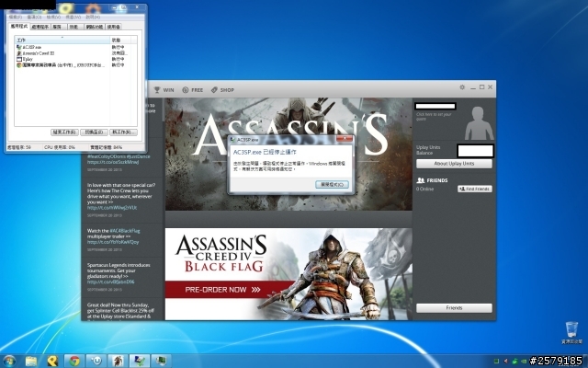
Task: Select Uplay row in Task Manager list
Action: [76, 59]
